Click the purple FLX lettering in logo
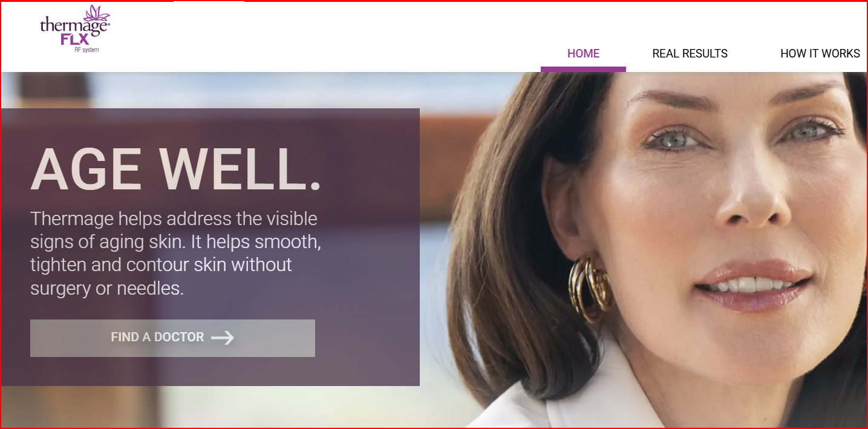Viewport: 868px width, 429px height. [76, 39]
